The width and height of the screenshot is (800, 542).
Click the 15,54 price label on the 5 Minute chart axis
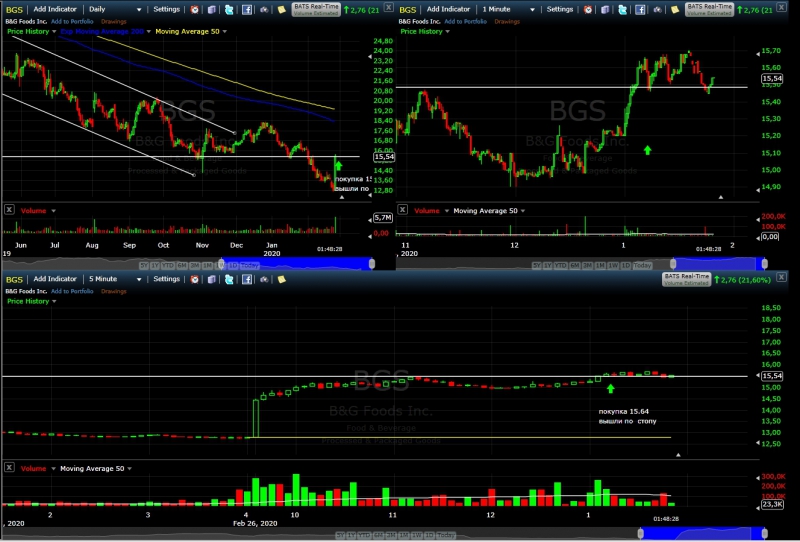[x=771, y=376]
